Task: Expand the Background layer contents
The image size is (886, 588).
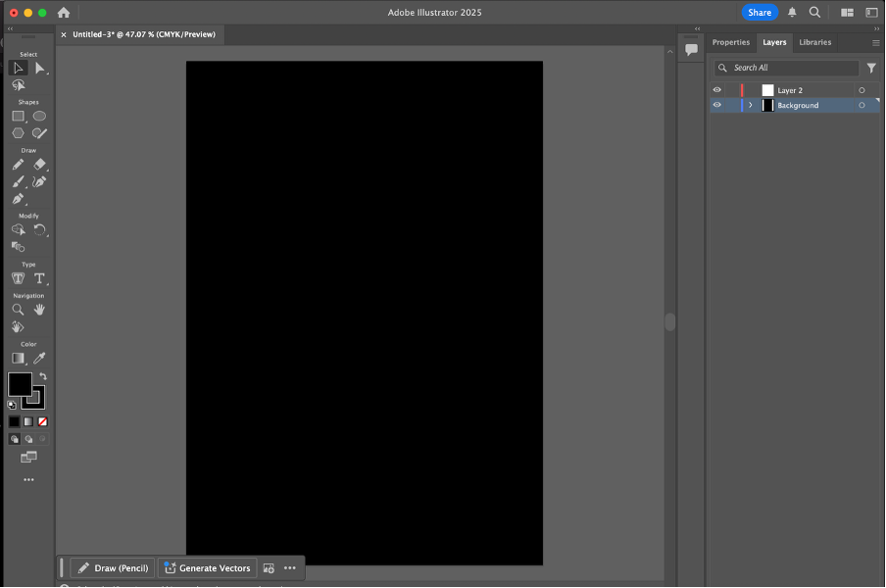Action: (751, 105)
